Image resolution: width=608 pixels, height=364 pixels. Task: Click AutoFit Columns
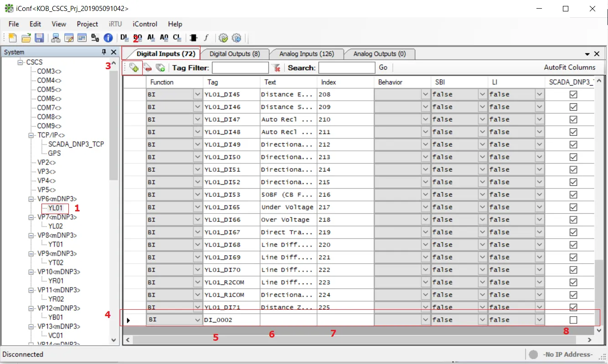[x=570, y=67]
